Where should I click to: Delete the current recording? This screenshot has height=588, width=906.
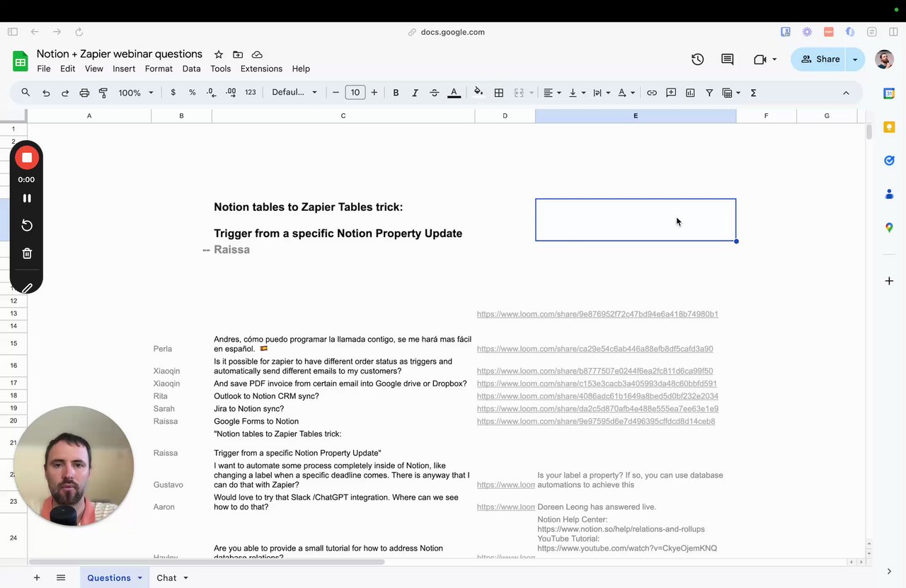pos(27,253)
